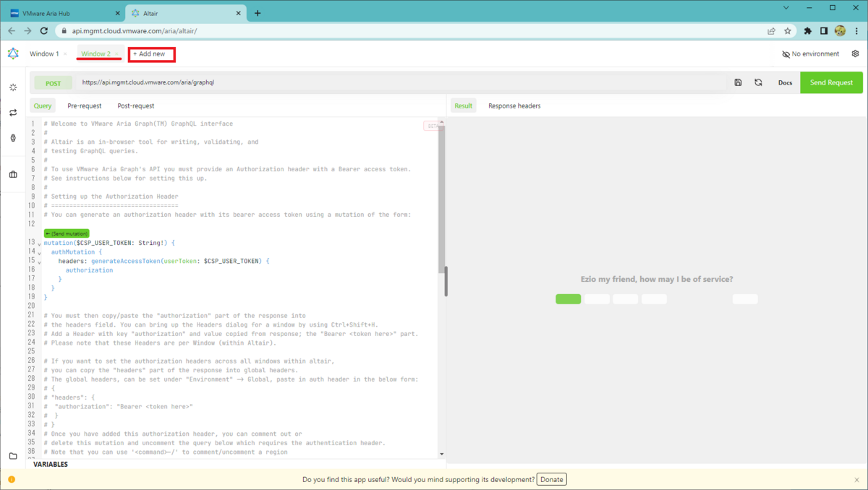Open the gear settings icon at top right
The height and width of the screenshot is (490, 868).
[856, 54]
